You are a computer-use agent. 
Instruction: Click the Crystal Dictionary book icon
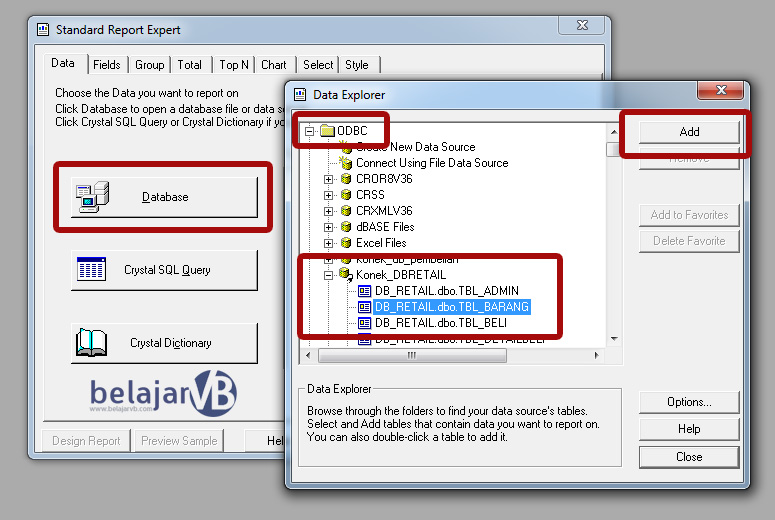click(91, 343)
